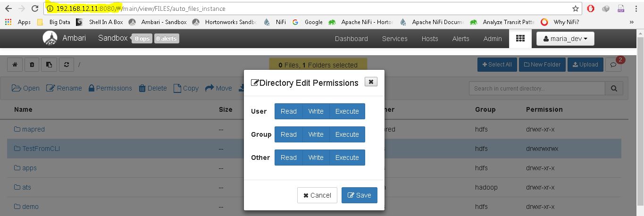644x216 pixels.
Task: Open the Google bookmark
Action: [308, 22]
